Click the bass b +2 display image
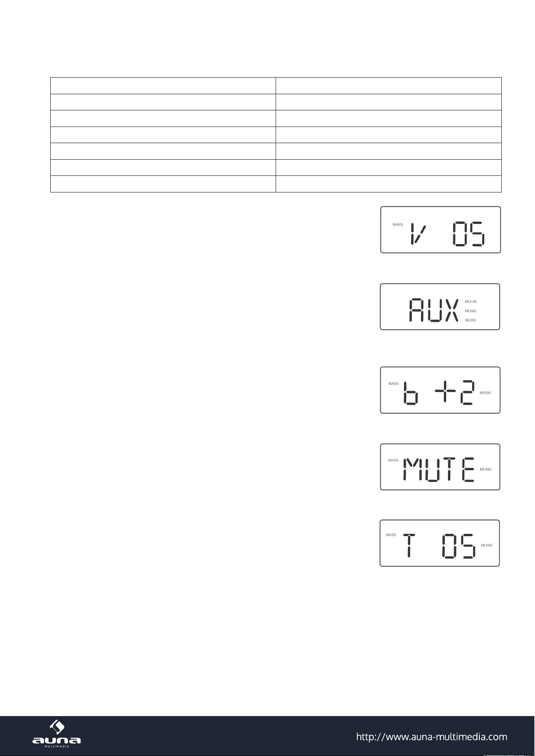 coord(440,390)
